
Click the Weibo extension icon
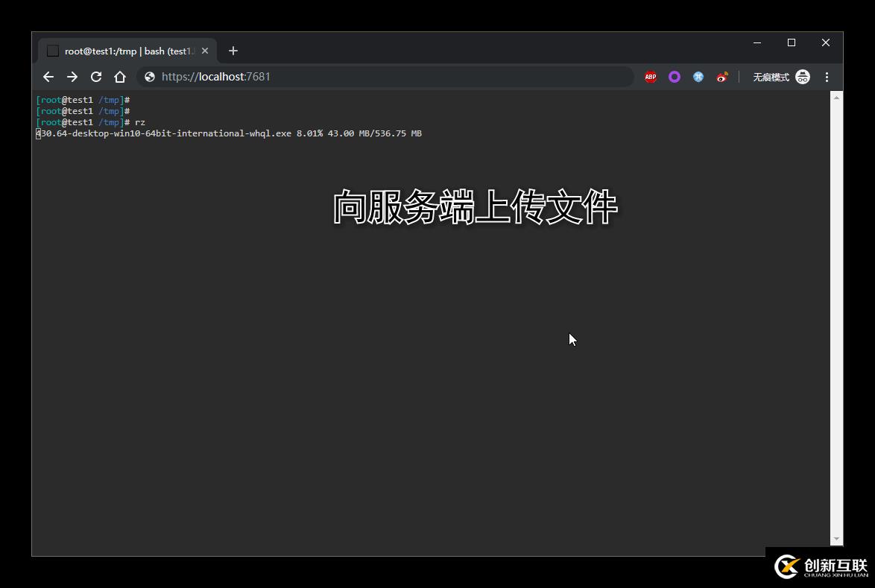[x=721, y=76]
